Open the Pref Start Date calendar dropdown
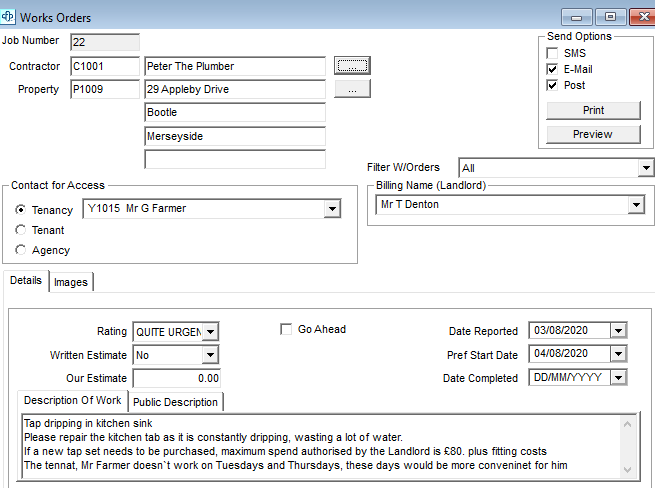655x488 pixels. [618, 354]
